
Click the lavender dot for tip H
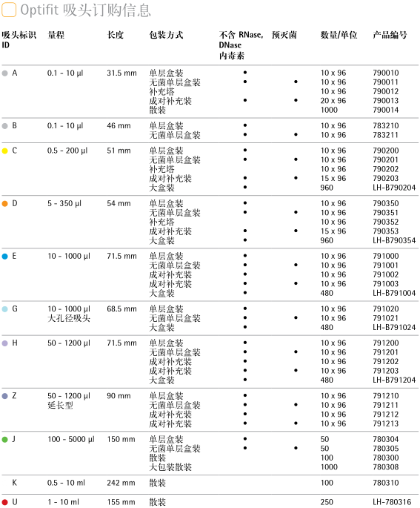point(5,343)
